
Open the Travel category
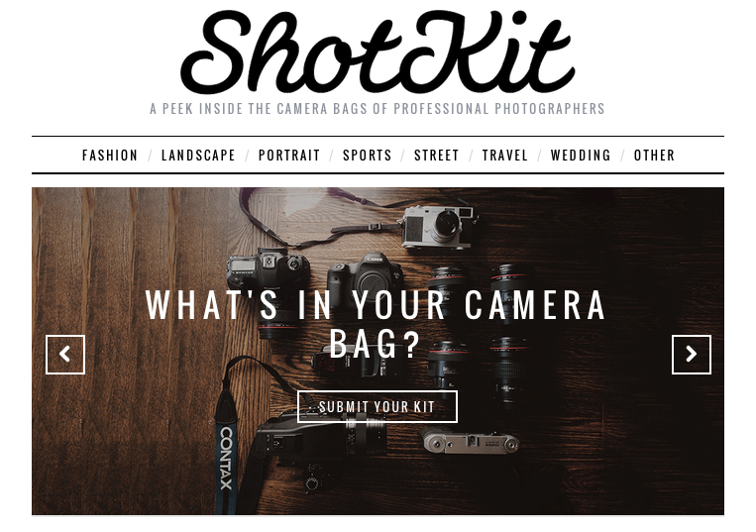tap(504, 156)
